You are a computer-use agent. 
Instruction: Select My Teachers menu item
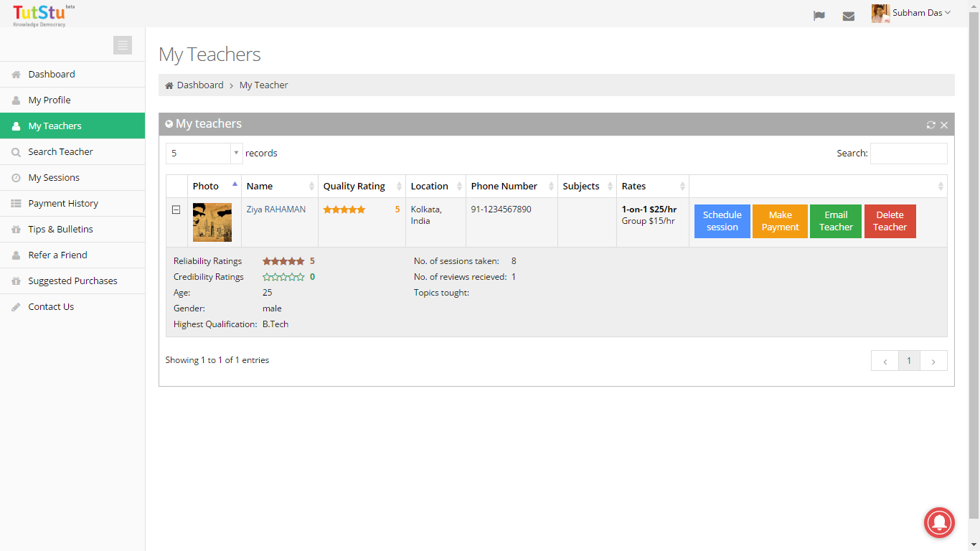[72, 126]
